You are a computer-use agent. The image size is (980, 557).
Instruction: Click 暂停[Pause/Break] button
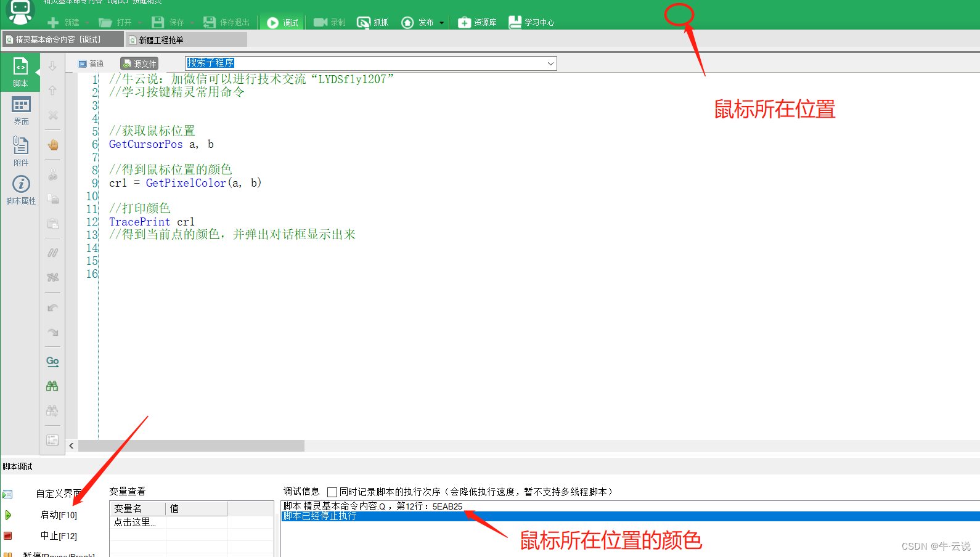tap(59, 554)
